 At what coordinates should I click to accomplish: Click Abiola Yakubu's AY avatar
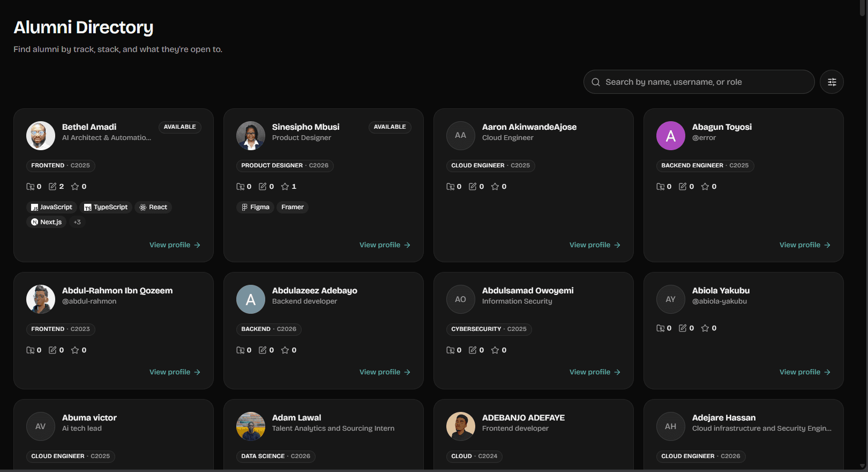click(671, 299)
